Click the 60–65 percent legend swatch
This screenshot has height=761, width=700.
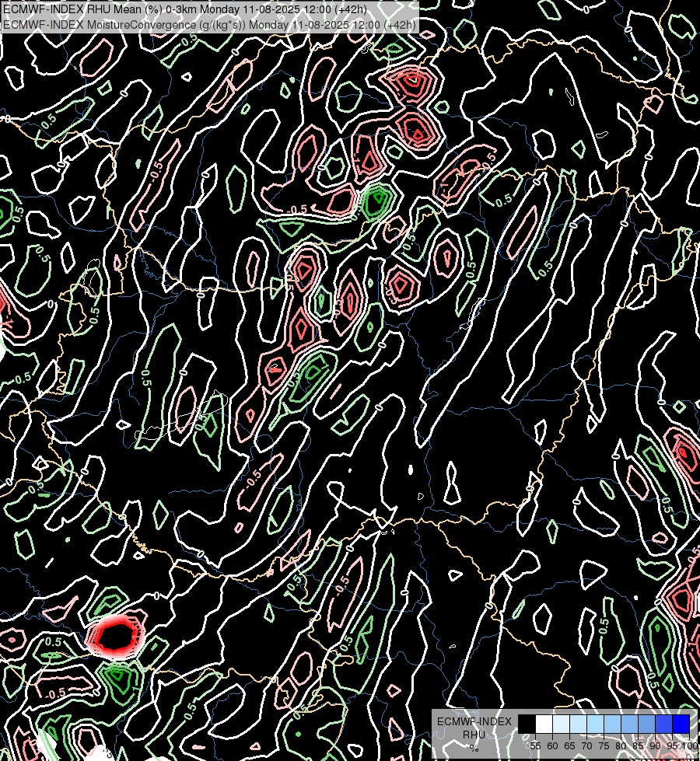click(561, 724)
